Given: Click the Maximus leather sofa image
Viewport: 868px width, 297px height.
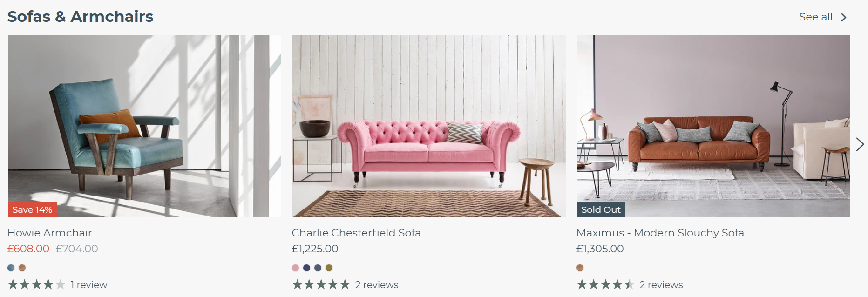Looking at the screenshot, I should (713, 126).
